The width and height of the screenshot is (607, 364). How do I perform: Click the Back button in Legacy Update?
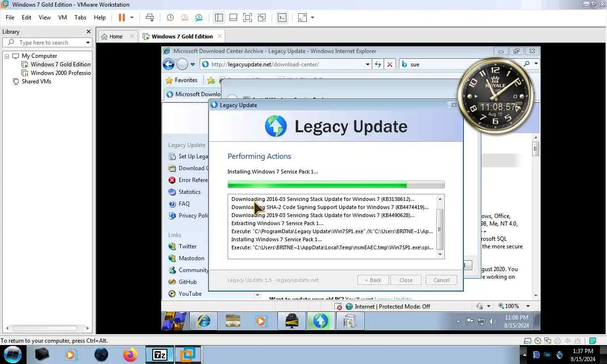[x=373, y=280]
